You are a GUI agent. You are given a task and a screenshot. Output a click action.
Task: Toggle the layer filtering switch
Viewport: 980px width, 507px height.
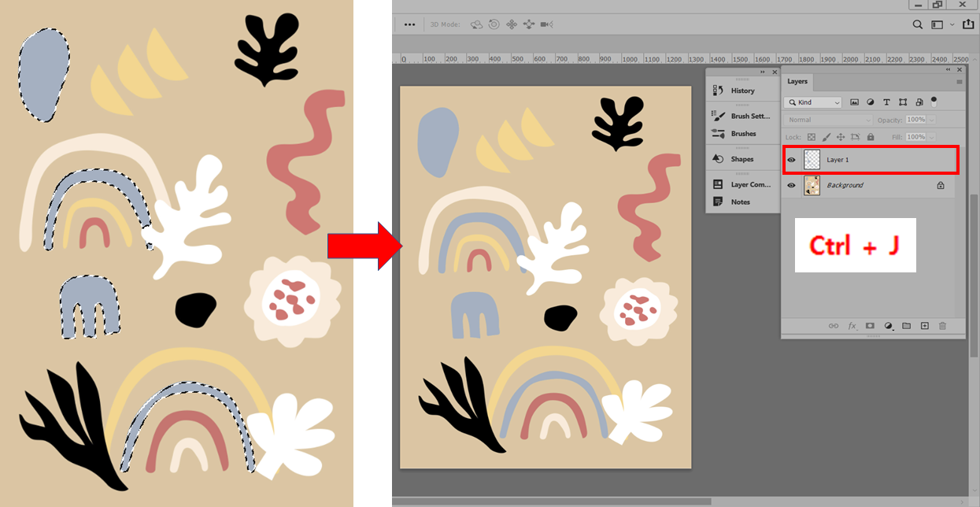pyautogui.click(x=934, y=101)
